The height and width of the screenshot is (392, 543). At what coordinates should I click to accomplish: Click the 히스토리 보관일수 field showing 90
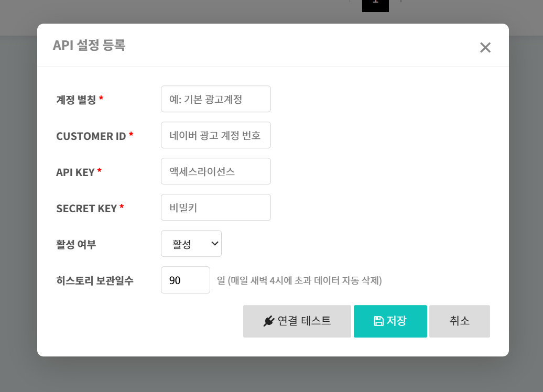click(185, 280)
